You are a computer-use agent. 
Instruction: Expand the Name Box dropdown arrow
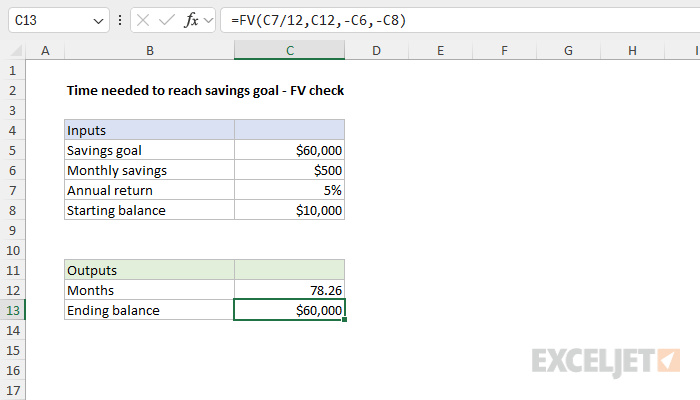pos(98,21)
